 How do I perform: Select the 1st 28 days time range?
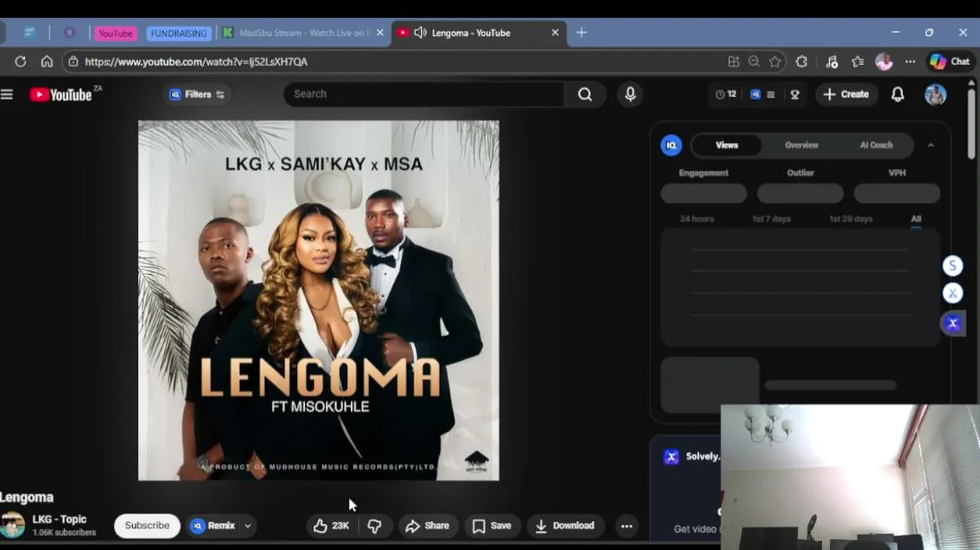coord(850,218)
